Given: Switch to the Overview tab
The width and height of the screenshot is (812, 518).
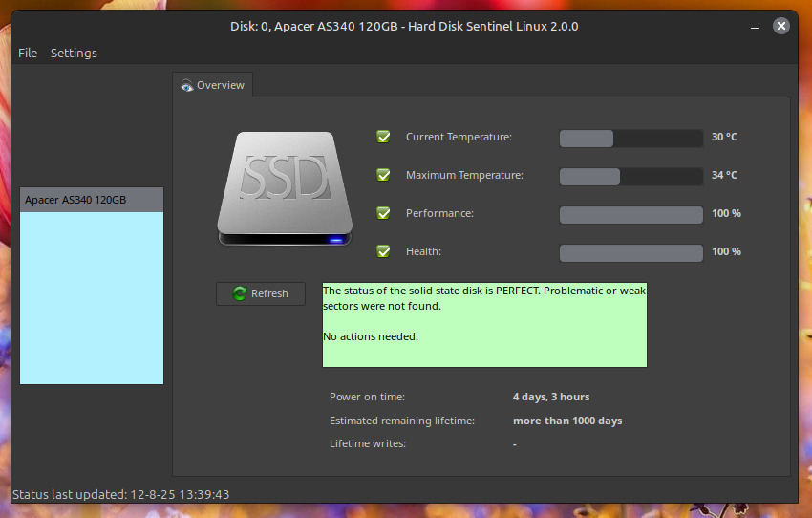Looking at the screenshot, I should coord(213,85).
